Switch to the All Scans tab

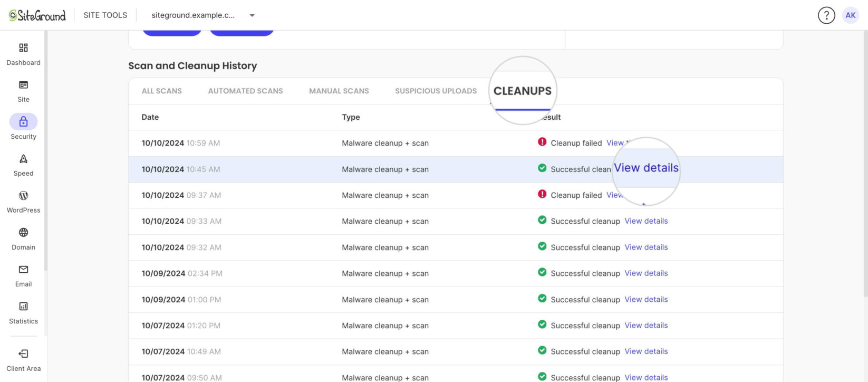(162, 91)
